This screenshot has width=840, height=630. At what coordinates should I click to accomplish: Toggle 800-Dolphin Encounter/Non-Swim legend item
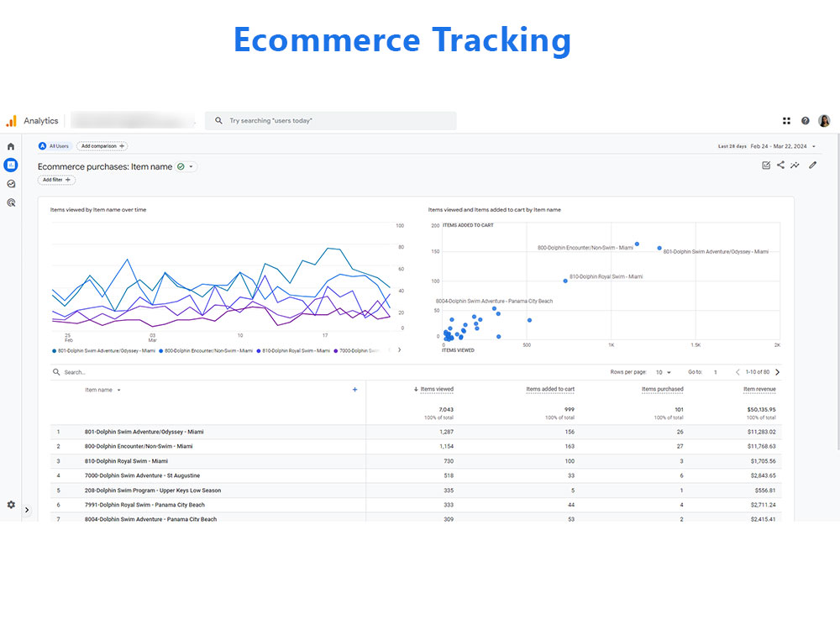[206, 351]
